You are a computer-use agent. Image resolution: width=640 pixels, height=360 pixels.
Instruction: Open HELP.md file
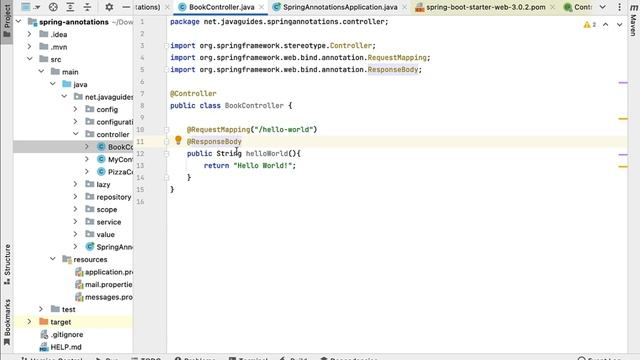pos(61,347)
